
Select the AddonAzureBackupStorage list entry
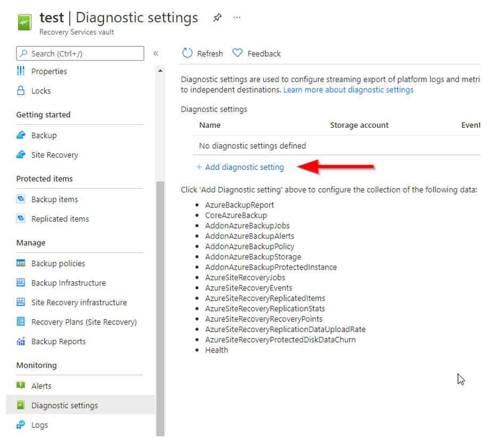(x=253, y=257)
